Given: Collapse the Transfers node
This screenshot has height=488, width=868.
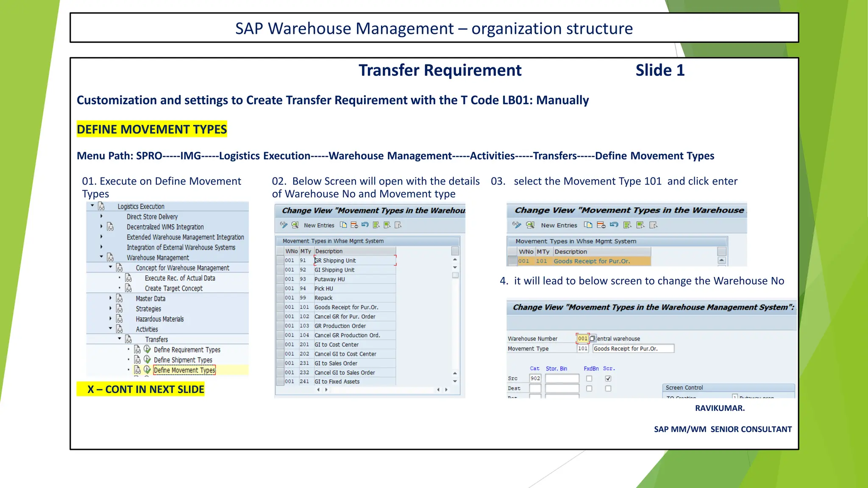Looking at the screenshot, I should pyautogui.click(x=120, y=338).
